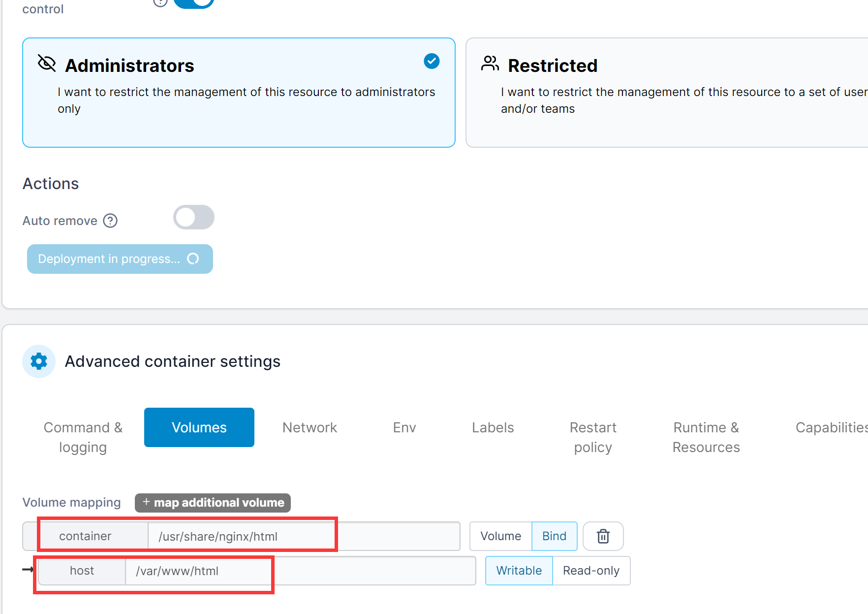Switch mapping type to Volume
The height and width of the screenshot is (614, 868).
click(500, 536)
